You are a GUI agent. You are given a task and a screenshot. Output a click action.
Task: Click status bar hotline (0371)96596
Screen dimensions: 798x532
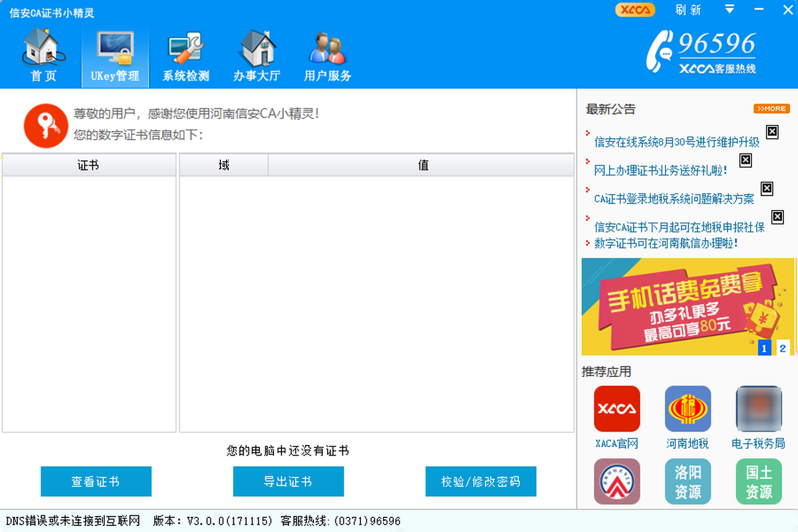[367, 521]
